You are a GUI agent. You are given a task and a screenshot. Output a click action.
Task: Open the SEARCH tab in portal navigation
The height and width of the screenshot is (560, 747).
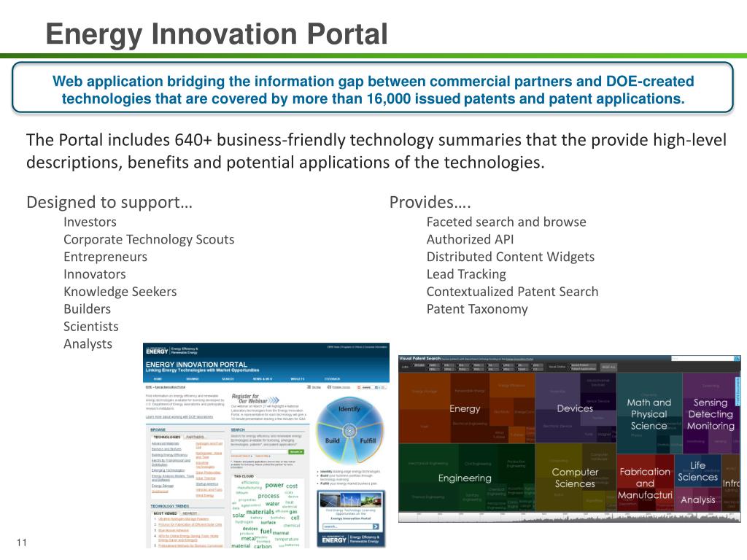pos(228,379)
